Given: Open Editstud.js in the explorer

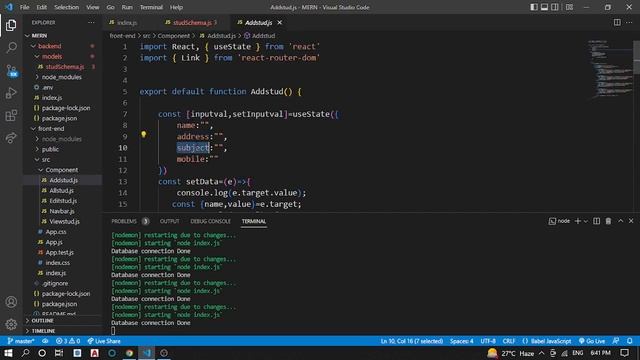Looking at the screenshot, I should (62, 201).
